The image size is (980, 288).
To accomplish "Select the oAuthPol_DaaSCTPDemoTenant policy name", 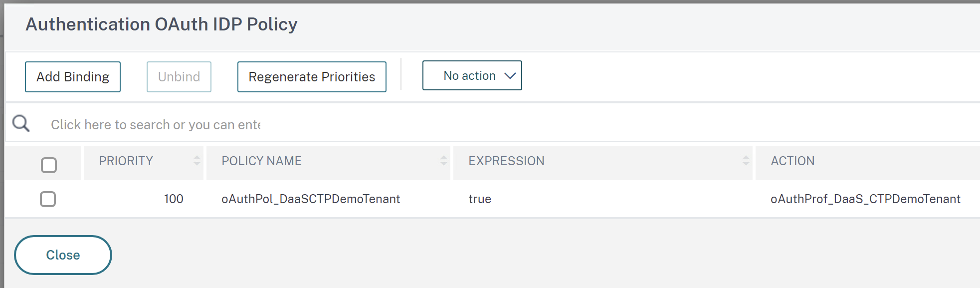I will [311, 199].
